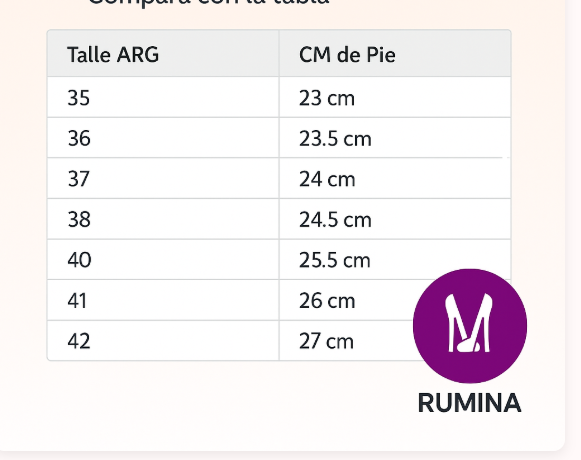Select the Talle ARG column header
Image resolution: width=581 pixels, height=460 pixels.
coord(163,53)
